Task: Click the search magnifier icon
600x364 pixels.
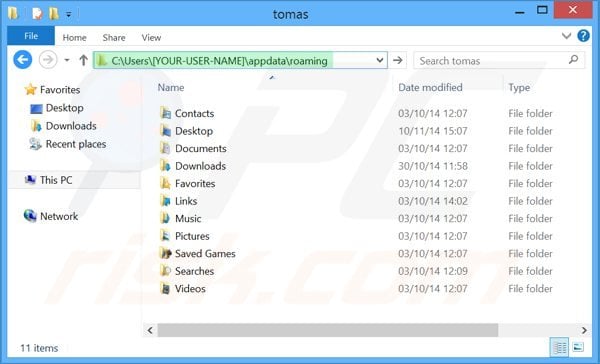Action: point(573,60)
